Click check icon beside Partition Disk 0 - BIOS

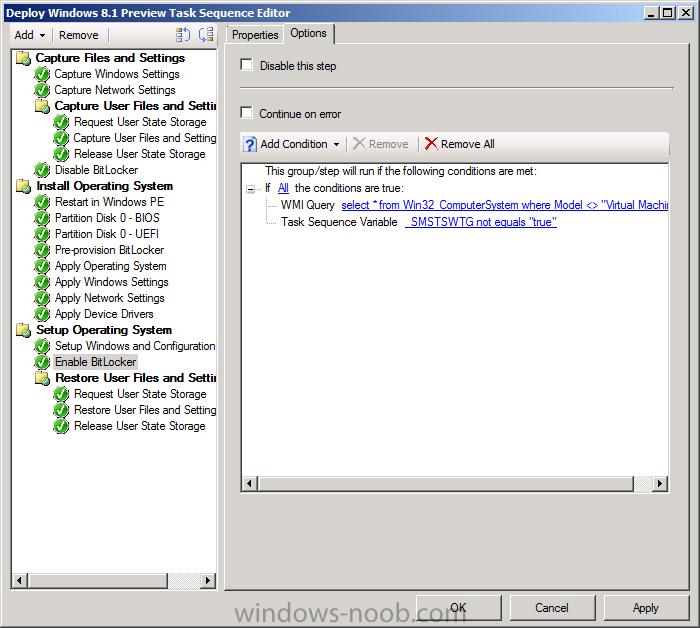tap(42, 218)
